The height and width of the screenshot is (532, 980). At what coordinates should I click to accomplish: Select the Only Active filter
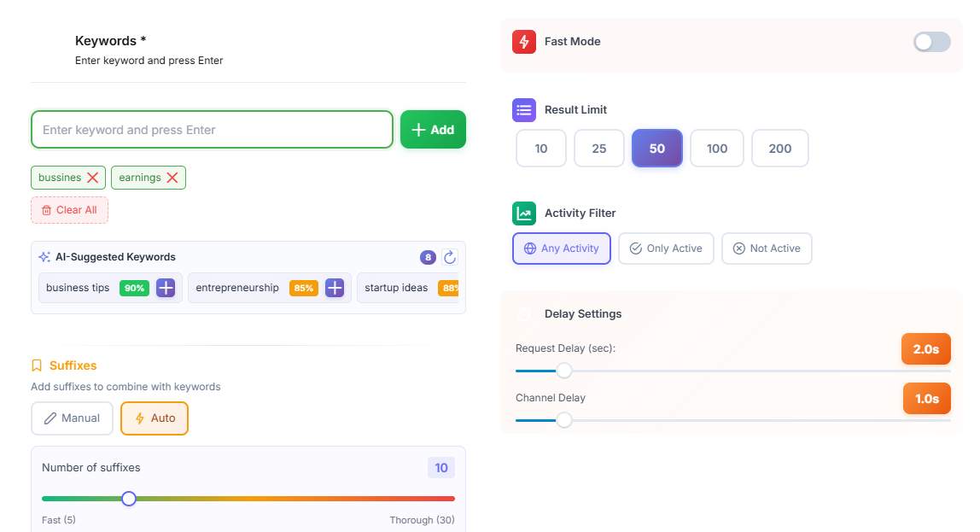point(666,248)
